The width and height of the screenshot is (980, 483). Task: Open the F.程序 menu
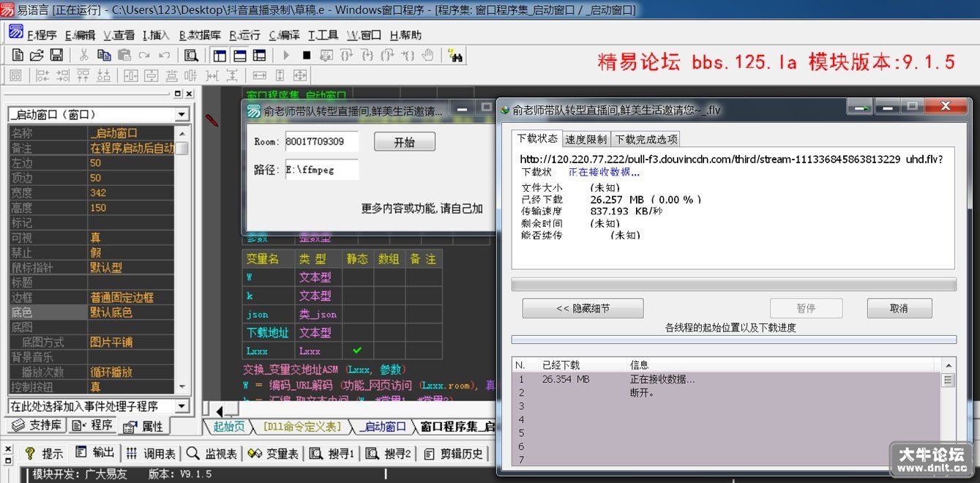[42, 34]
